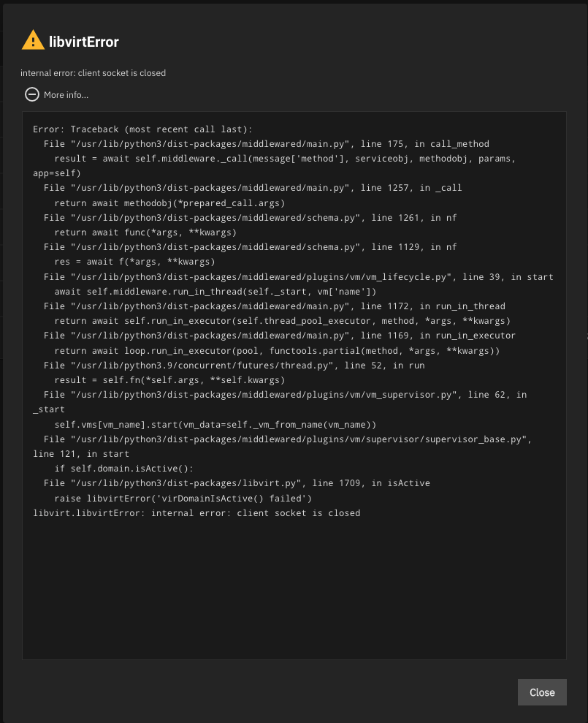Viewport: 588px width, 723px height.
Task: Click the main.py line 175 call_method entry
Action: [x=267, y=144]
